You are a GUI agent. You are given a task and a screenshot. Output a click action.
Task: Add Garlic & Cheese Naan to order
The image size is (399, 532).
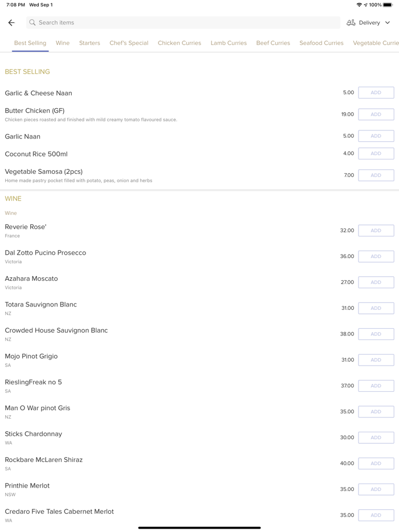(376, 93)
